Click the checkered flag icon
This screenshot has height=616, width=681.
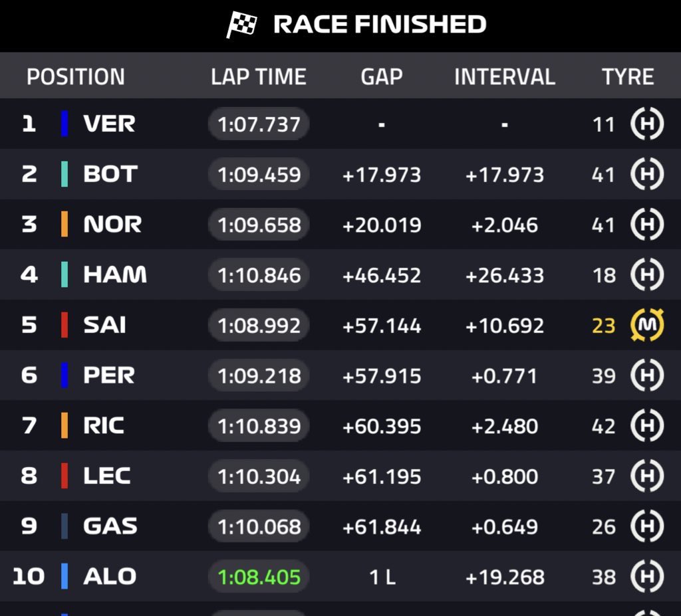(x=241, y=25)
